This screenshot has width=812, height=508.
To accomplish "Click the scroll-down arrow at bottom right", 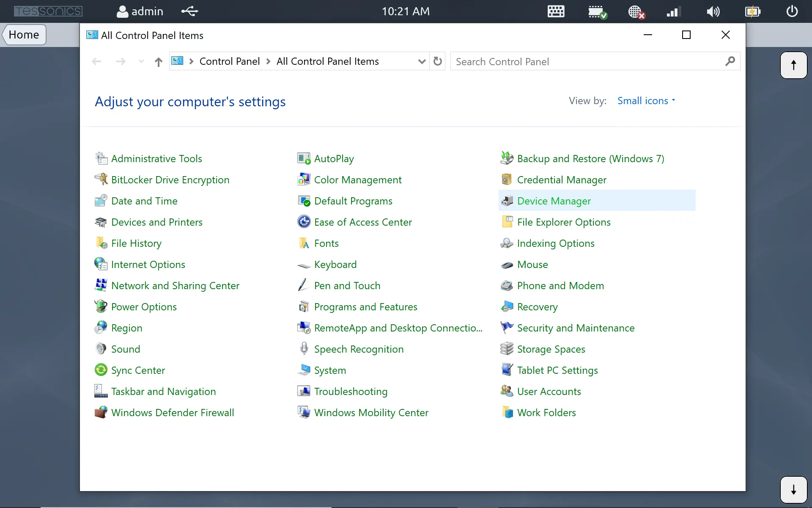I will 794,489.
